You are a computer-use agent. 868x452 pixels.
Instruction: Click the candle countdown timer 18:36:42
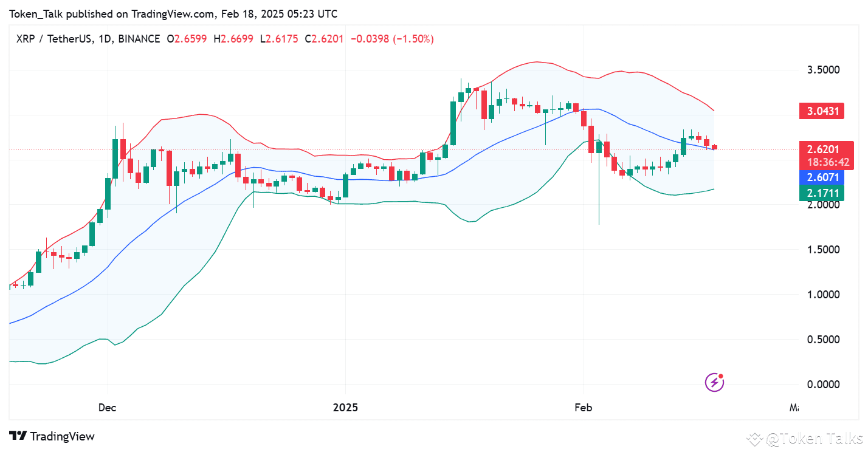click(x=827, y=163)
